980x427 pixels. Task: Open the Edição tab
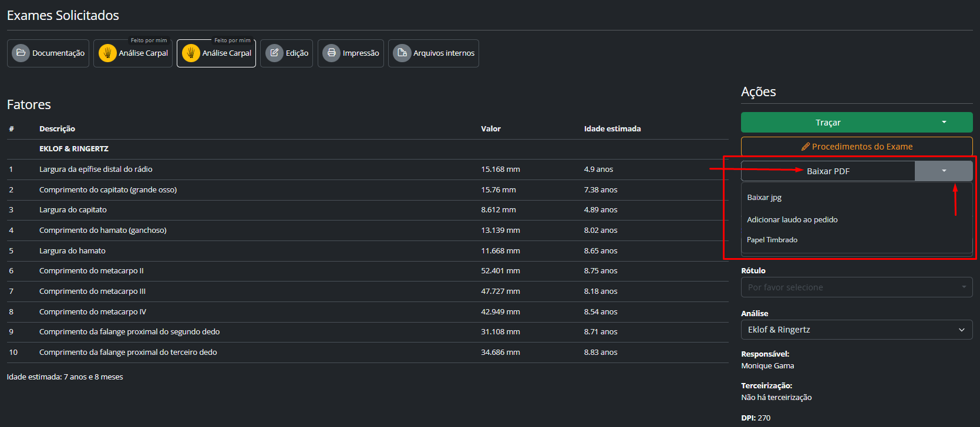pyautogui.click(x=287, y=53)
